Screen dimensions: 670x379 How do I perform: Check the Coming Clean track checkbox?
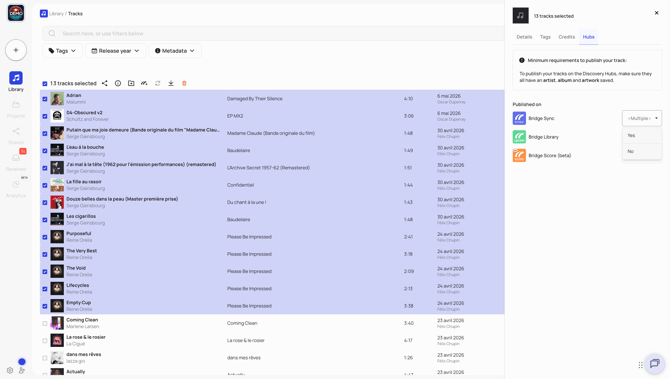click(x=44, y=323)
